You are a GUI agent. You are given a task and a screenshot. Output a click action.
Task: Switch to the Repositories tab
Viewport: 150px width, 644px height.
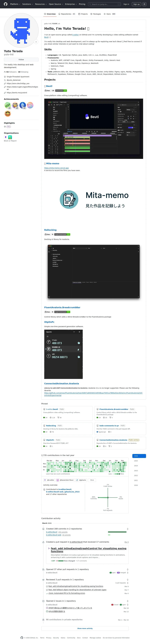pyautogui.click(x=67, y=14)
